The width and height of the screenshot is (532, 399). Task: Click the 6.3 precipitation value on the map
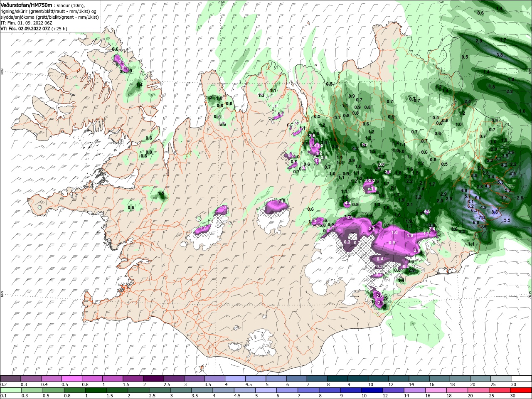click(x=475, y=210)
